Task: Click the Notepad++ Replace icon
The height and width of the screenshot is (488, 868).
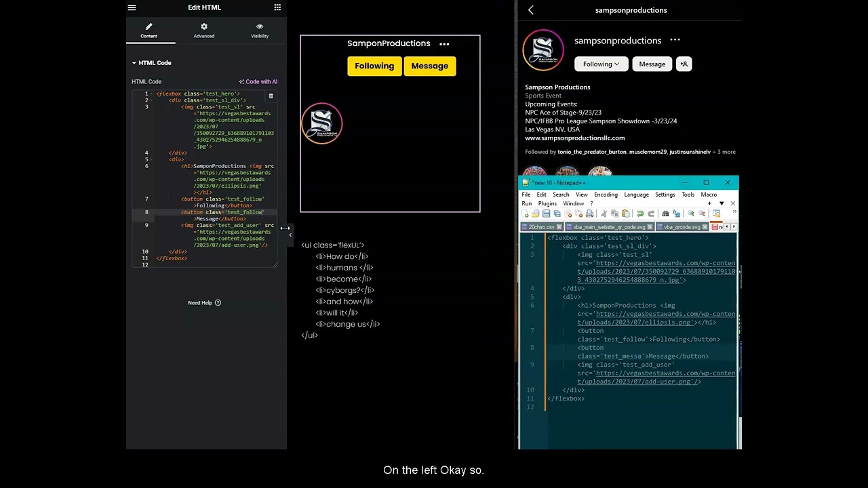Action: pos(676,213)
